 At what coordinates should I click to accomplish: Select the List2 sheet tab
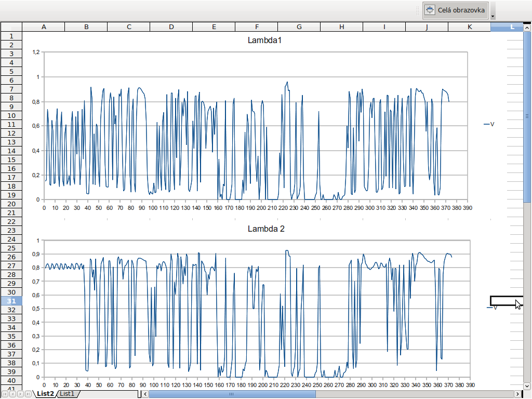click(45, 394)
